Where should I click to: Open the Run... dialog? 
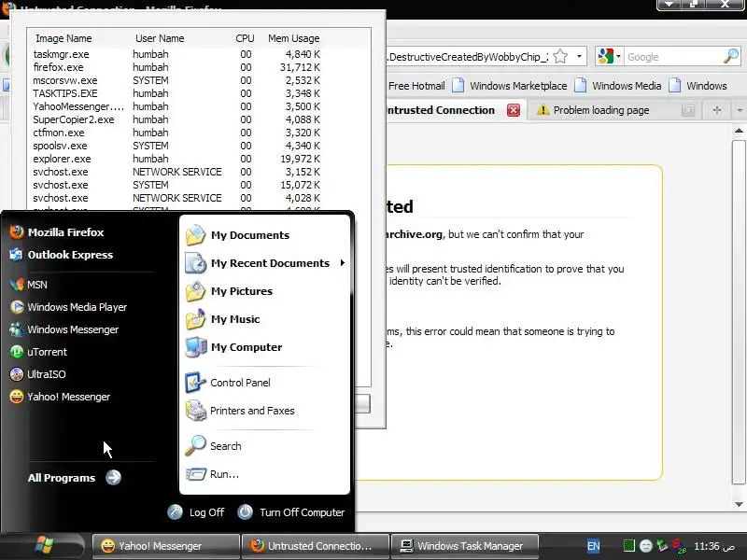click(x=213, y=474)
